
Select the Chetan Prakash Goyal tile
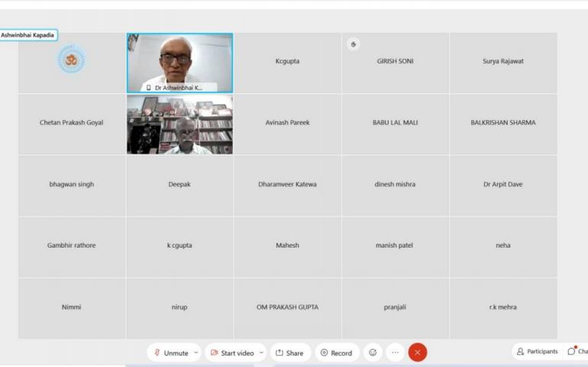tap(72, 125)
